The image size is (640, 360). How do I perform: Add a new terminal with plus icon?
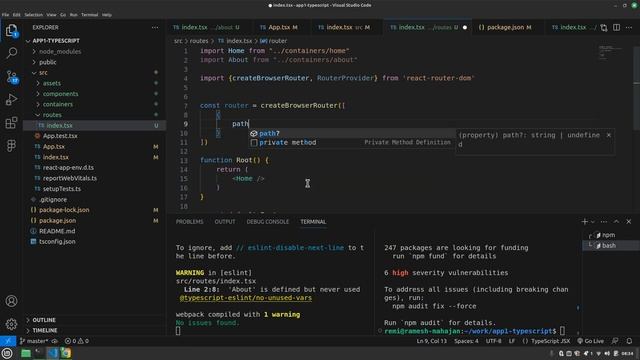point(584,222)
